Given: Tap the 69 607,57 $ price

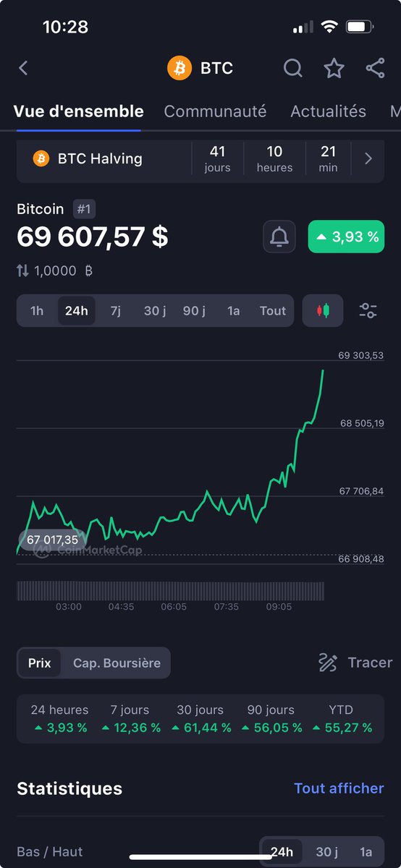Looking at the screenshot, I should point(93,237).
